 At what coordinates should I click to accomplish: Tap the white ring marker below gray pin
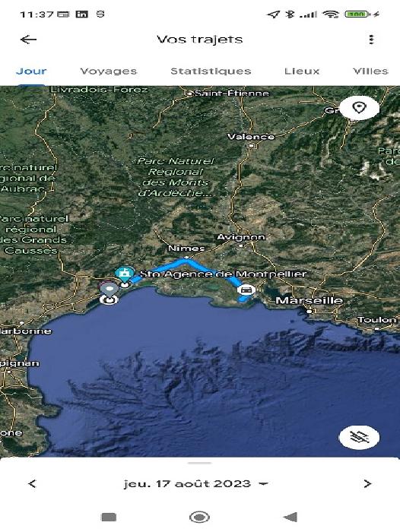click(109, 299)
